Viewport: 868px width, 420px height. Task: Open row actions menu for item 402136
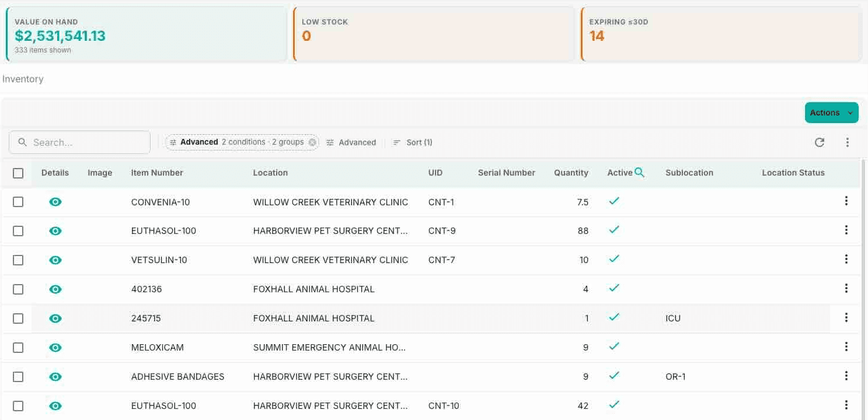[846, 289]
